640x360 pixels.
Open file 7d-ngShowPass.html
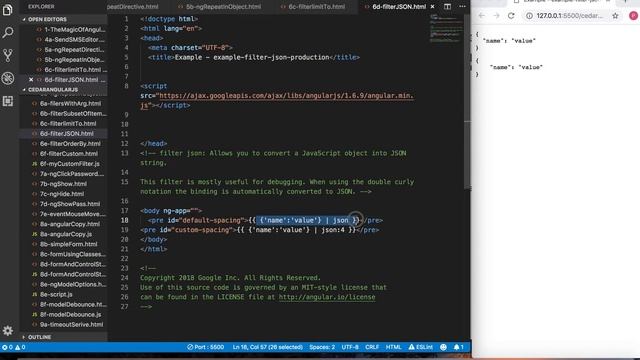pos(70,204)
